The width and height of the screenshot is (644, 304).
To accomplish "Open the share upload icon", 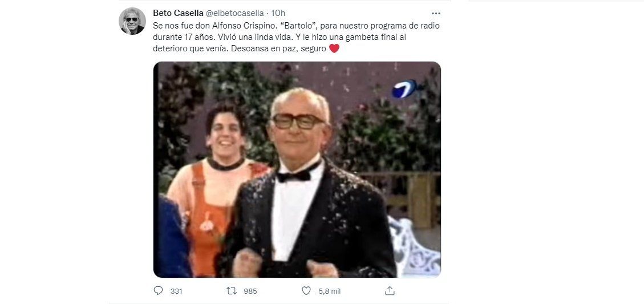I will pyautogui.click(x=390, y=291).
